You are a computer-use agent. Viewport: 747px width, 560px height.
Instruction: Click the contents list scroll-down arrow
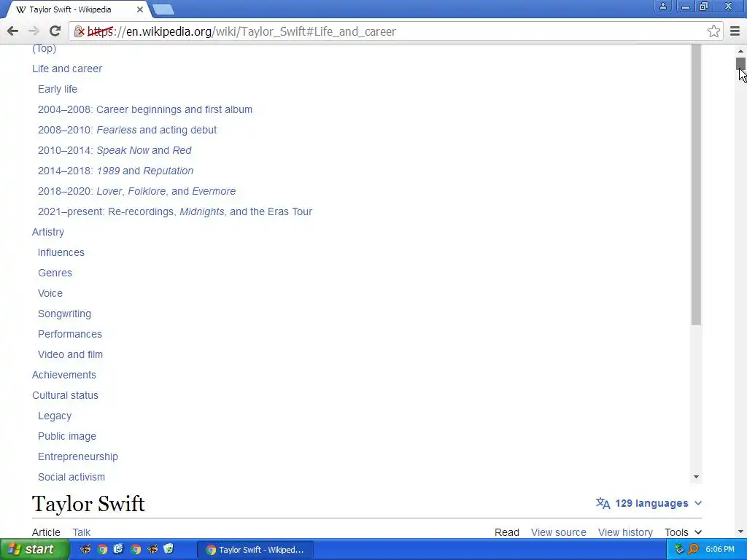pos(696,477)
